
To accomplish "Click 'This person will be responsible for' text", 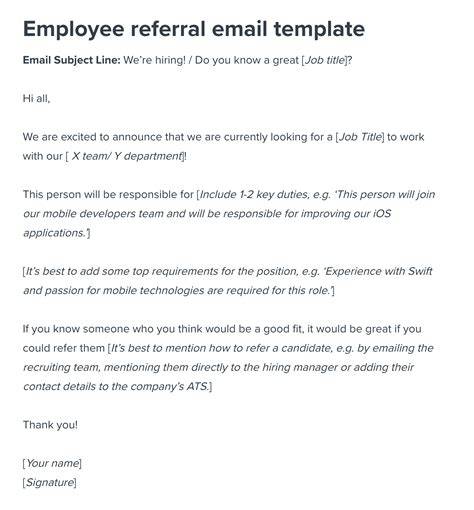I will pos(108,194).
